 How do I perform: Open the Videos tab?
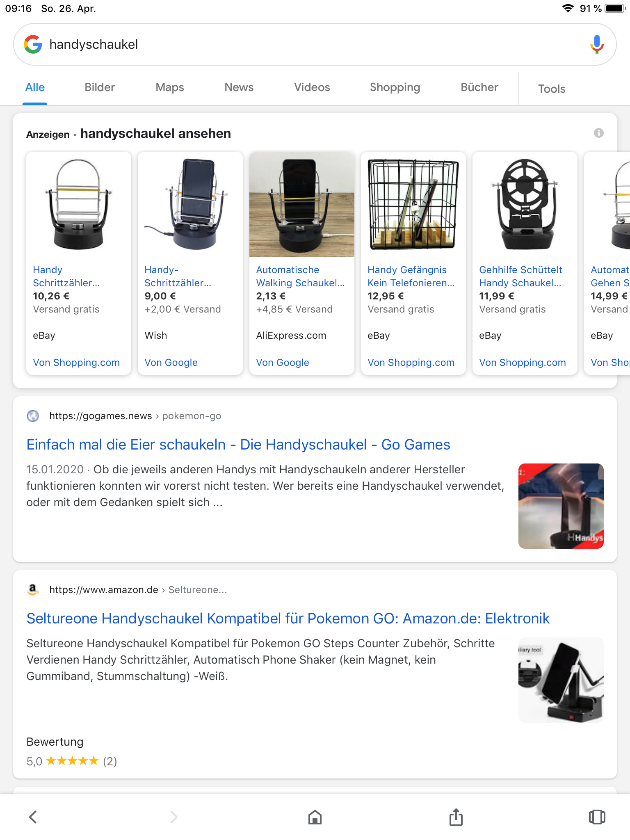[312, 87]
